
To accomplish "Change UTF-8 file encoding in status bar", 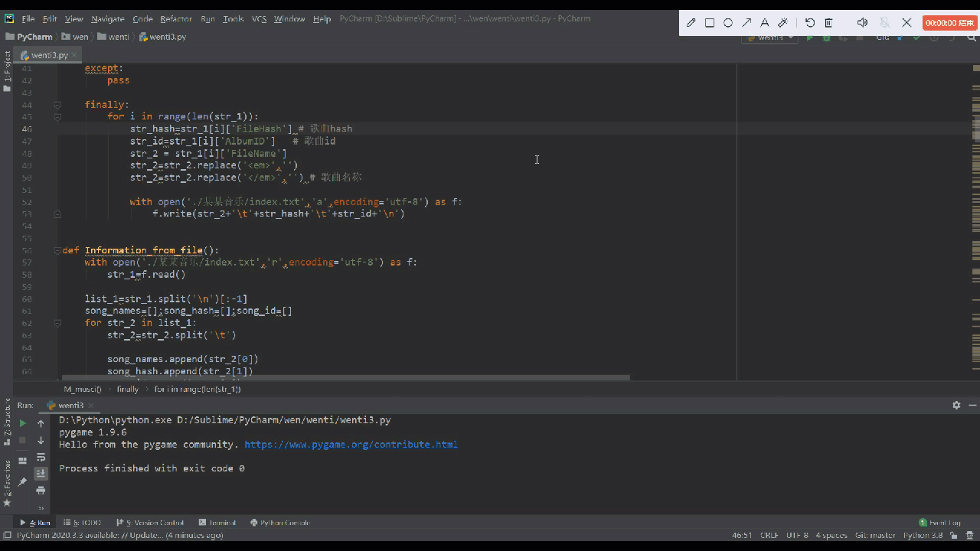I will click(797, 535).
